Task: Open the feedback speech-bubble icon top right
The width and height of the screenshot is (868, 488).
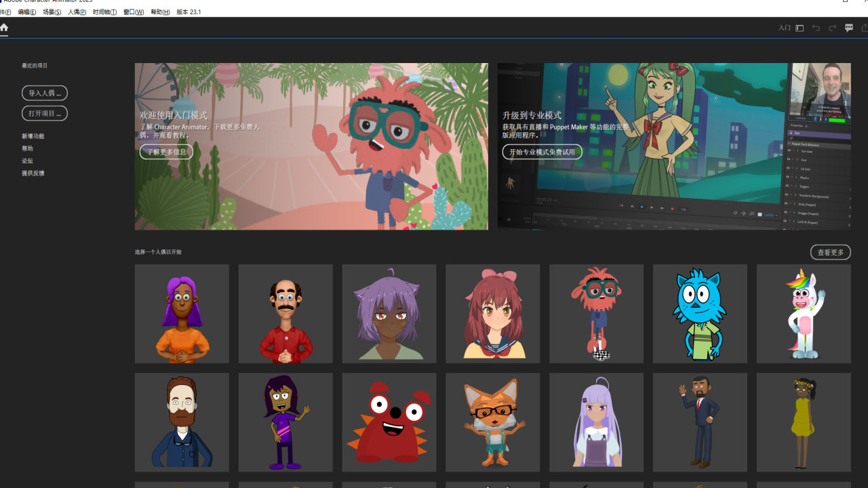Action: tap(848, 28)
